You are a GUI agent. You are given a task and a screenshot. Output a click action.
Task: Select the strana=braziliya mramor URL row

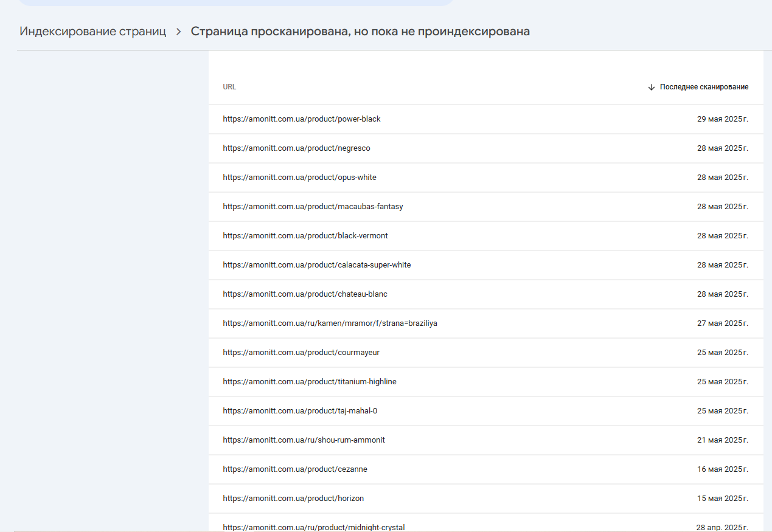click(485, 323)
